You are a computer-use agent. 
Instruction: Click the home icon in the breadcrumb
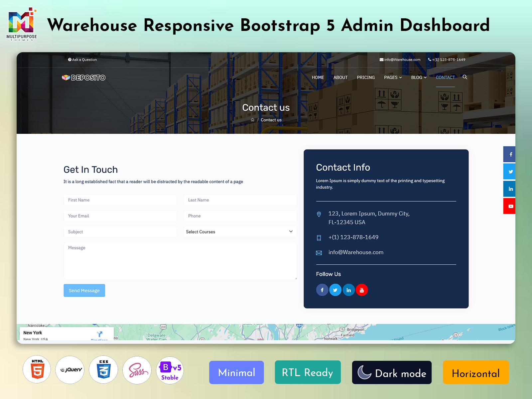click(x=252, y=119)
